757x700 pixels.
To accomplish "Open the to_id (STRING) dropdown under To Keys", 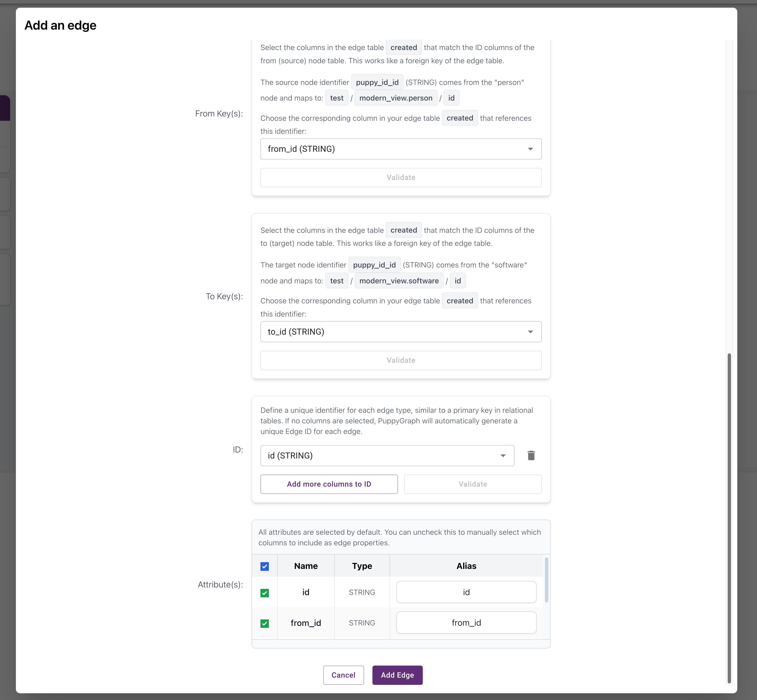I will pos(401,331).
